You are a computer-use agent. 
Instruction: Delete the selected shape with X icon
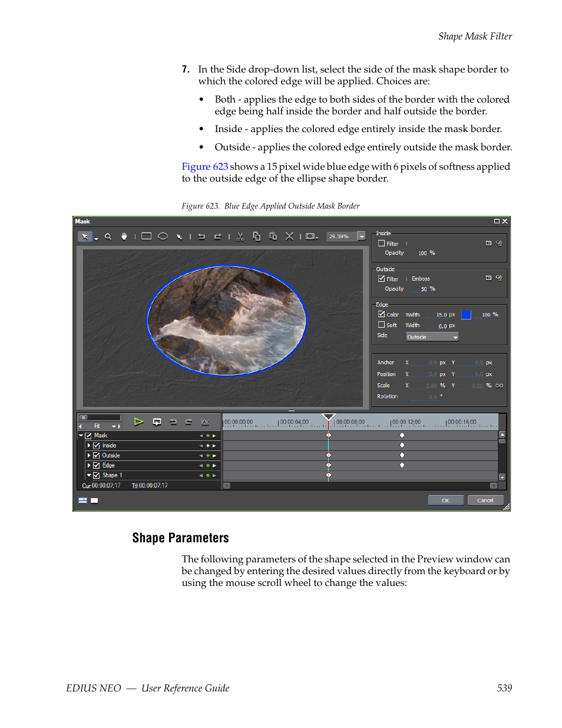tap(289, 236)
